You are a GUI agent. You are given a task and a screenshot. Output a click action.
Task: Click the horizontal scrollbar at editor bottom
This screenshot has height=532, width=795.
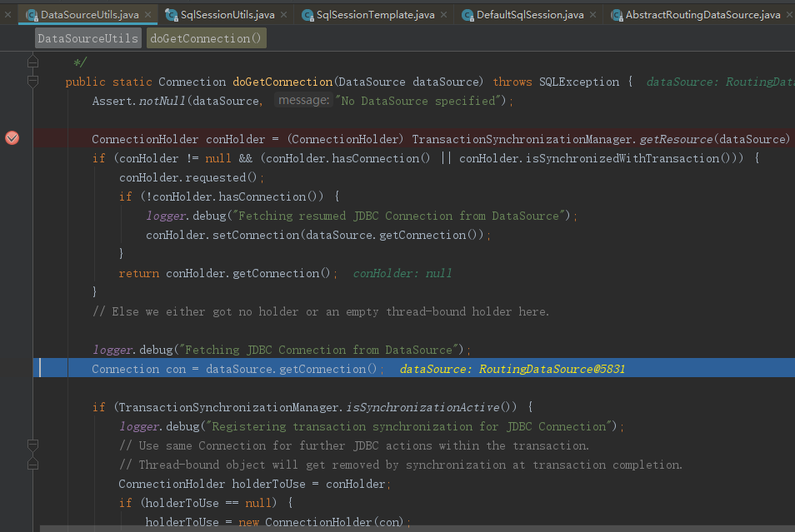pyautogui.click(x=417, y=529)
